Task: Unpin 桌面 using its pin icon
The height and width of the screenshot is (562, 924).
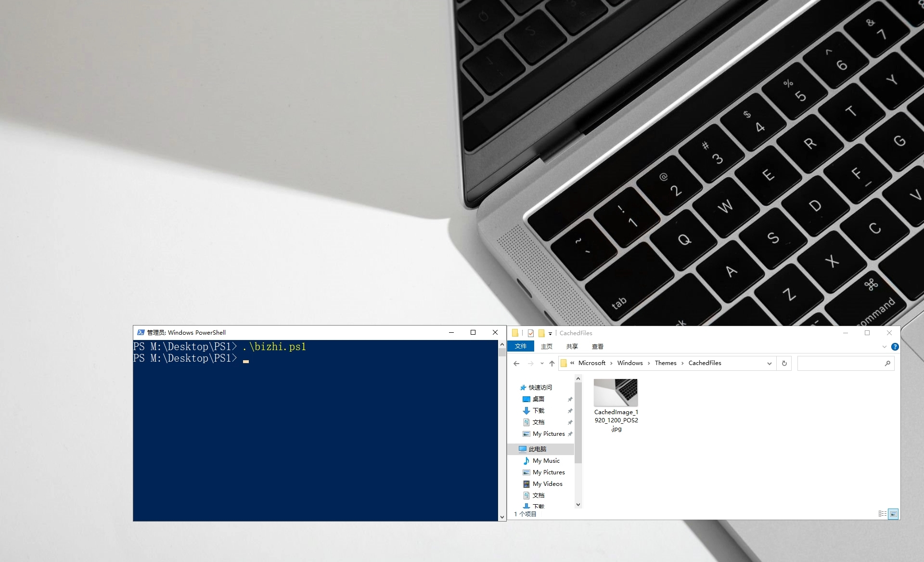Action: coord(570,399)
